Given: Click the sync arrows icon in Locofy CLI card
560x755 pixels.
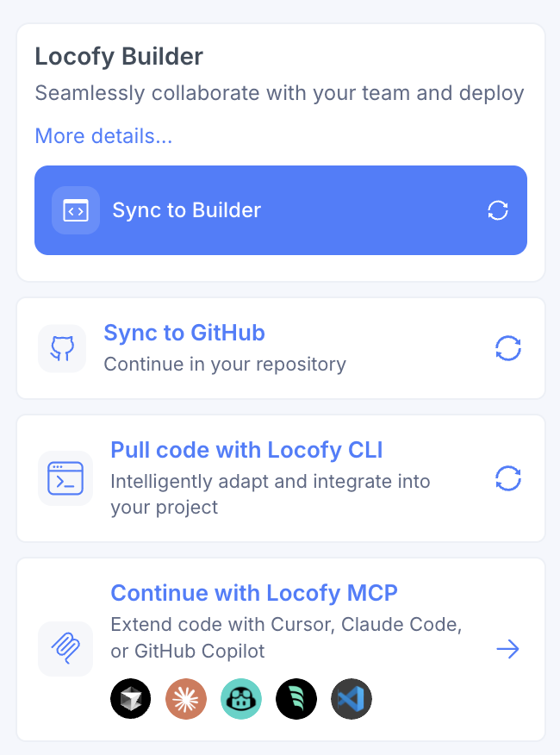Looking at the screenshot, I should tap(508, 478).
